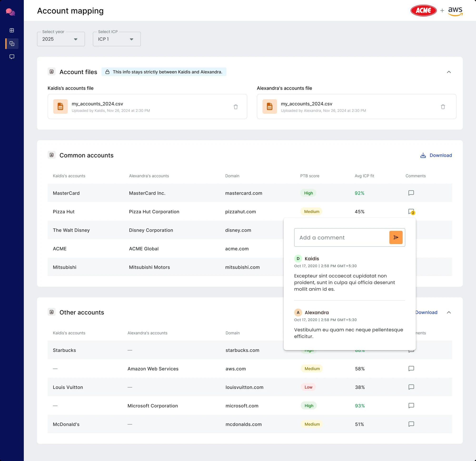476x461 pixels.
Task: Click mastercard.com domain cell
Action: [243, 193]
